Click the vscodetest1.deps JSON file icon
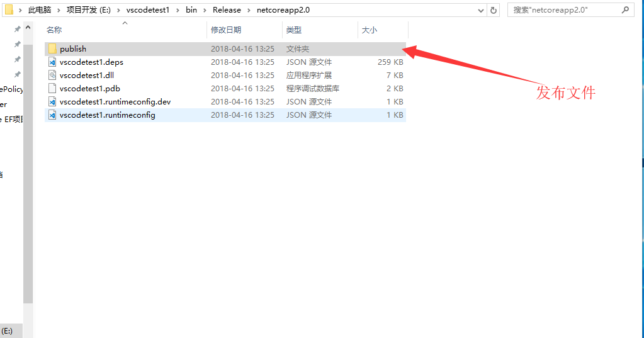Screen dimensions: 644x338 [x=52, y=62]
